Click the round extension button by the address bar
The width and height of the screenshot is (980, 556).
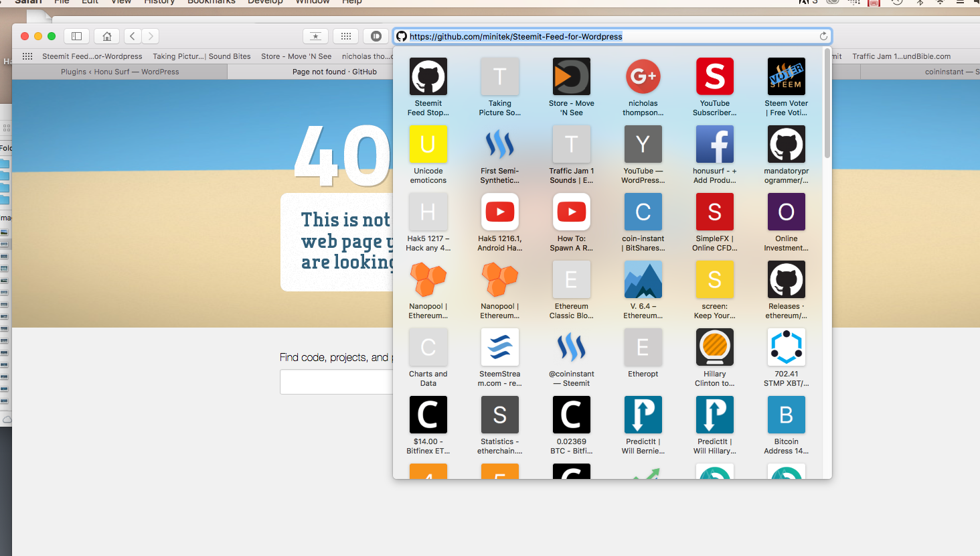coord(376,36)
